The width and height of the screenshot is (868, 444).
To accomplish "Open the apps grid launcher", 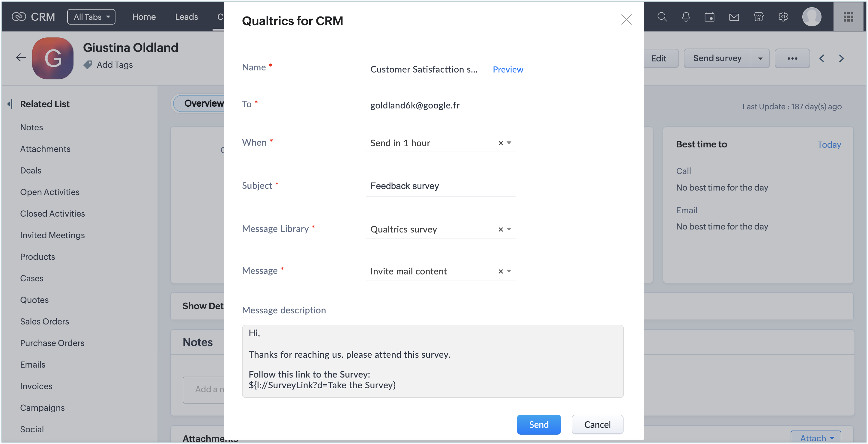I will coord(848,17).
